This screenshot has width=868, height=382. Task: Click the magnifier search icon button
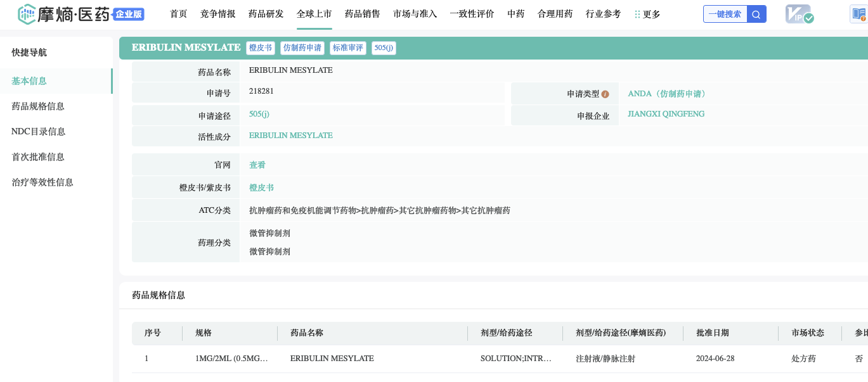pyautogui.click(x=756, y=14)
